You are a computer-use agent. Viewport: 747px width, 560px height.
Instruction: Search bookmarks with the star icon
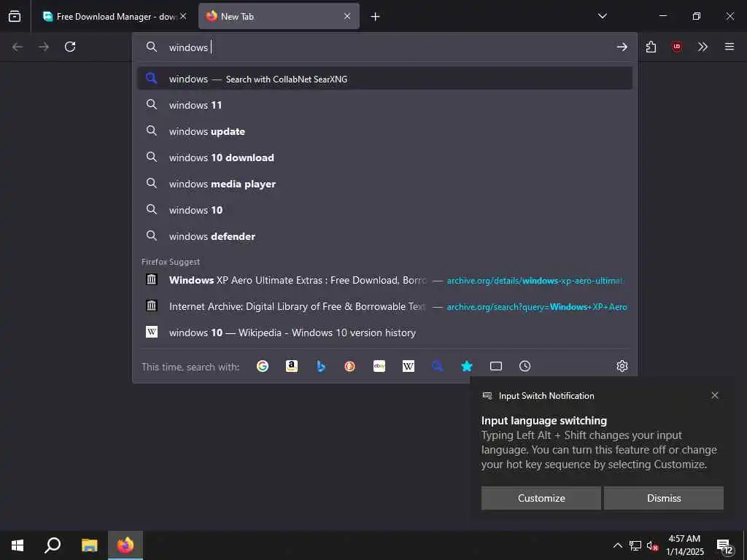(467, 366)
